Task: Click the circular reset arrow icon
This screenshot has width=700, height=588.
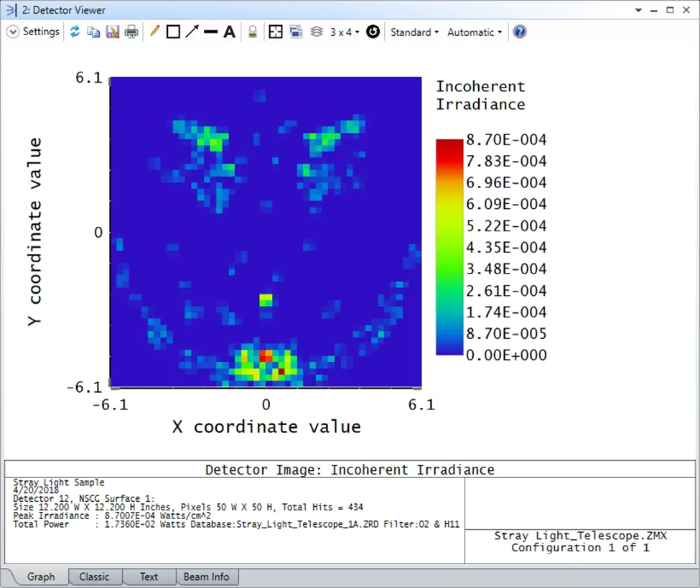Action: (373, 32)
